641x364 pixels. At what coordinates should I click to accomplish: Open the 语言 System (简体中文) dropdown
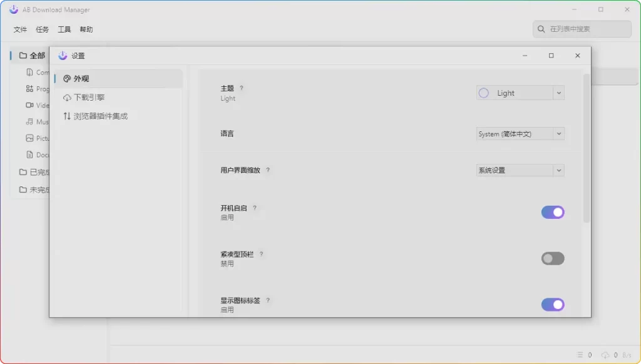click(x=520, y=134)
